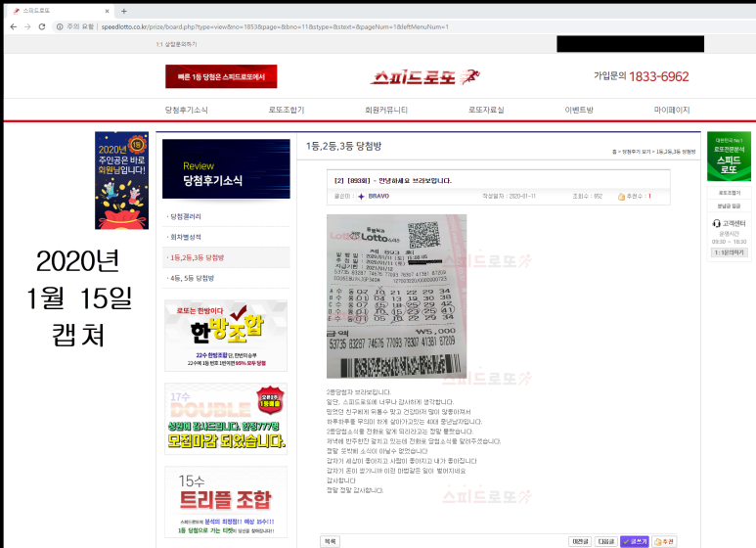
Task: Click the 목록 list button
Action: pyautogui.click(x=331, y=542)
